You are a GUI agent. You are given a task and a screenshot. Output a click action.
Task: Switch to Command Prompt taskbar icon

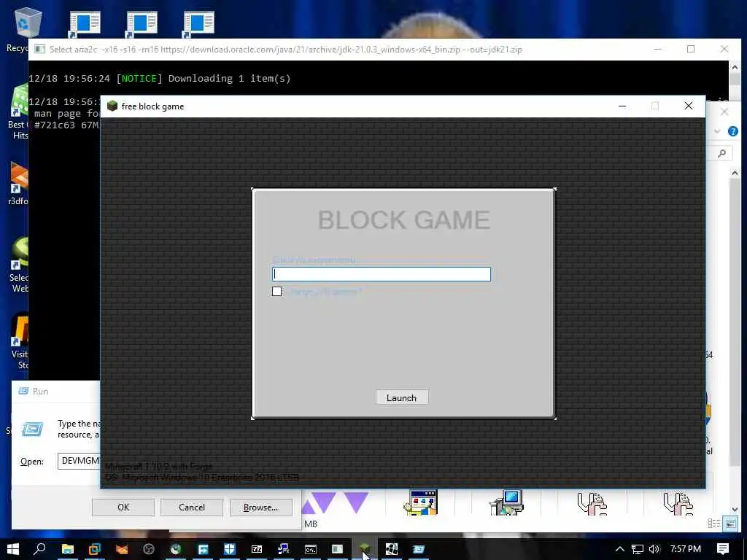311,549
